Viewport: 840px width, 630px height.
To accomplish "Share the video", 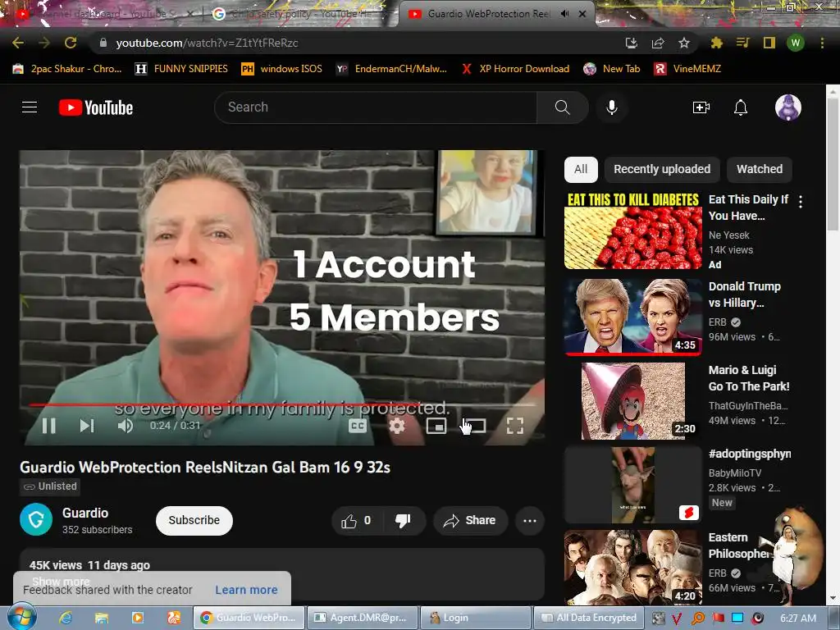I will point(470,520).
